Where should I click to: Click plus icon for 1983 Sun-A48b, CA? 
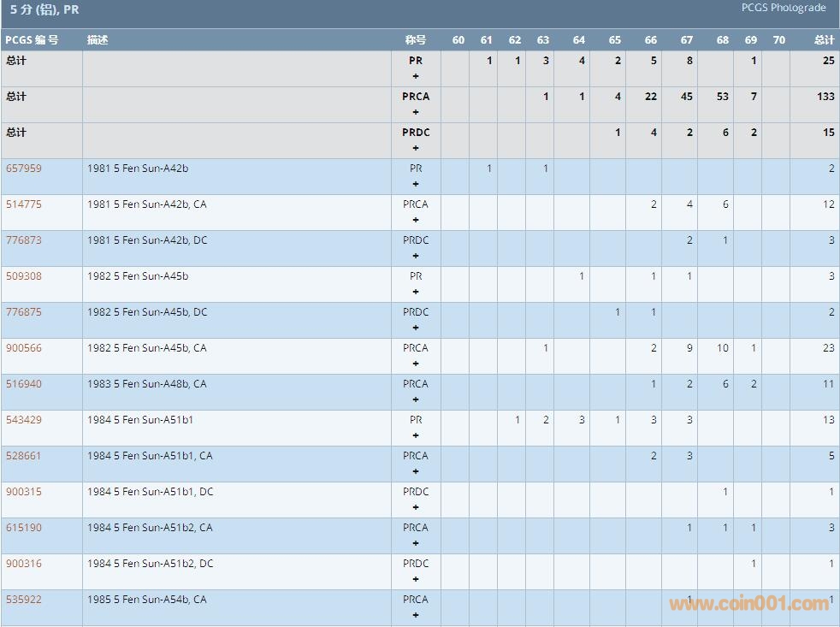[x=416, y=399]
